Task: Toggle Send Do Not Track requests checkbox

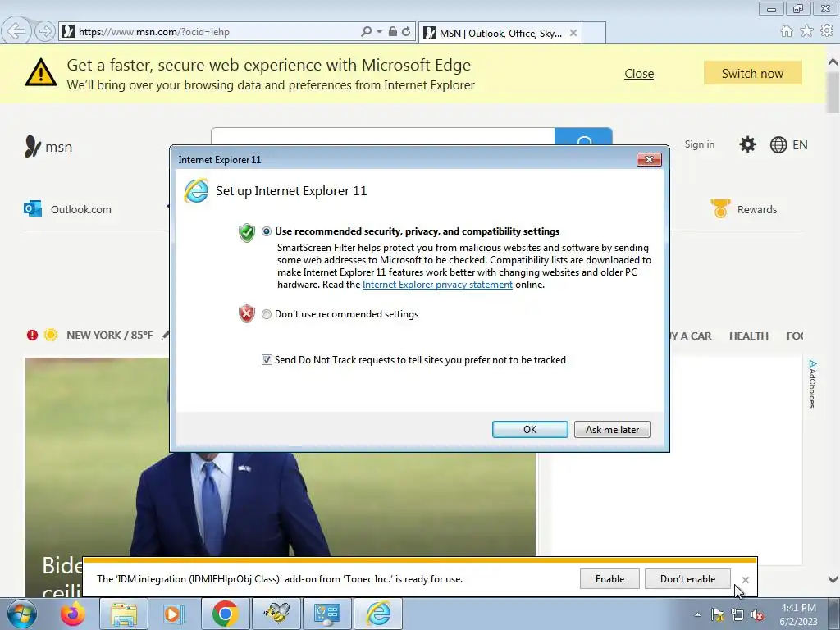Action: [267, 360]
